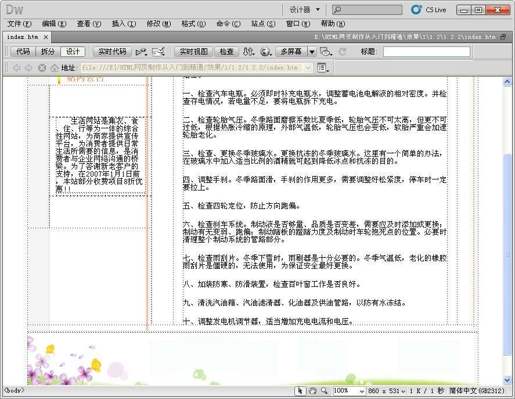Click the 检查 inspect button

pos(227,52)
